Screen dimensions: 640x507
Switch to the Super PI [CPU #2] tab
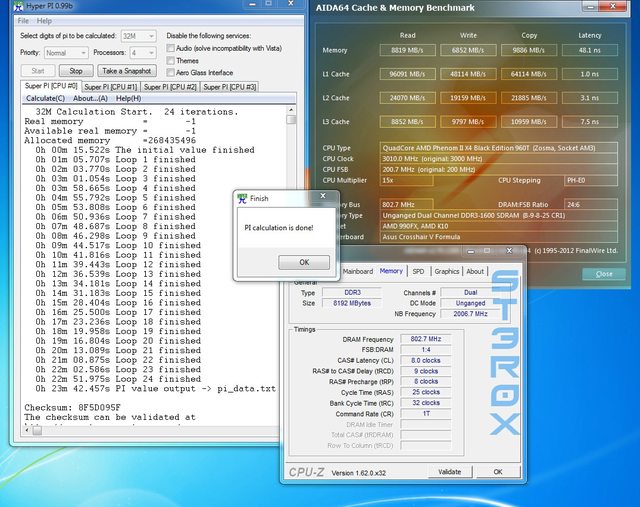click(170, 87)
